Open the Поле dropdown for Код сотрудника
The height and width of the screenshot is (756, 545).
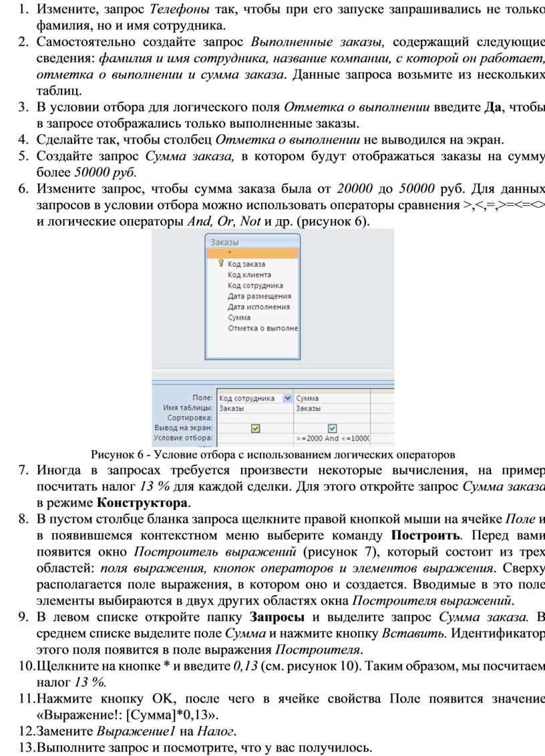[288, 398]
